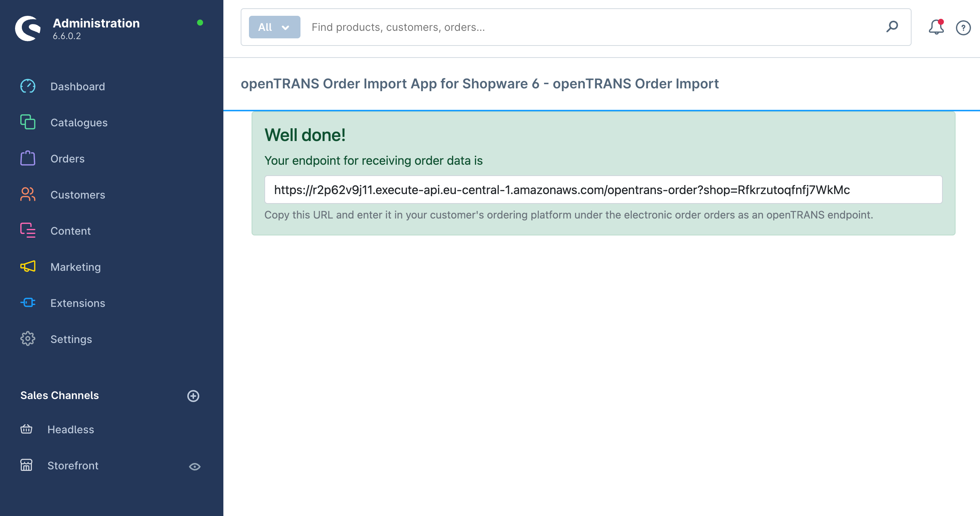
Task: Click the 'Copy this URL' instruction text
Action: (568, 215)
